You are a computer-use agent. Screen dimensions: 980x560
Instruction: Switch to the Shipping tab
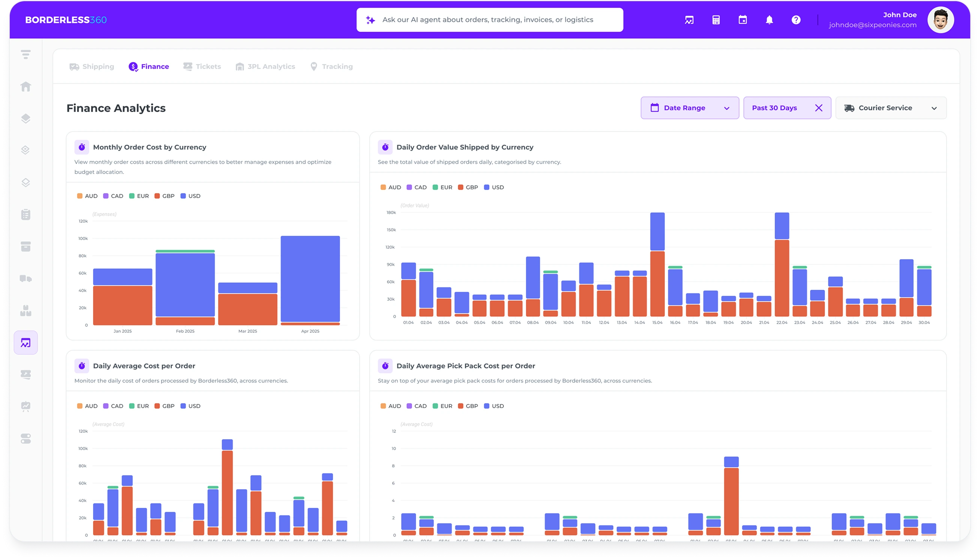tap(92, 66)
